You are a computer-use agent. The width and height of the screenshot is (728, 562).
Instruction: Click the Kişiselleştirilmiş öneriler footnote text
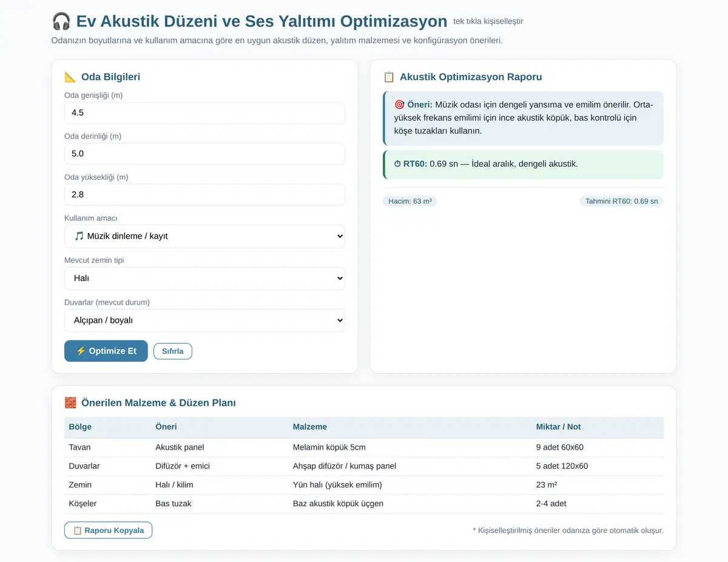[568, 530]
